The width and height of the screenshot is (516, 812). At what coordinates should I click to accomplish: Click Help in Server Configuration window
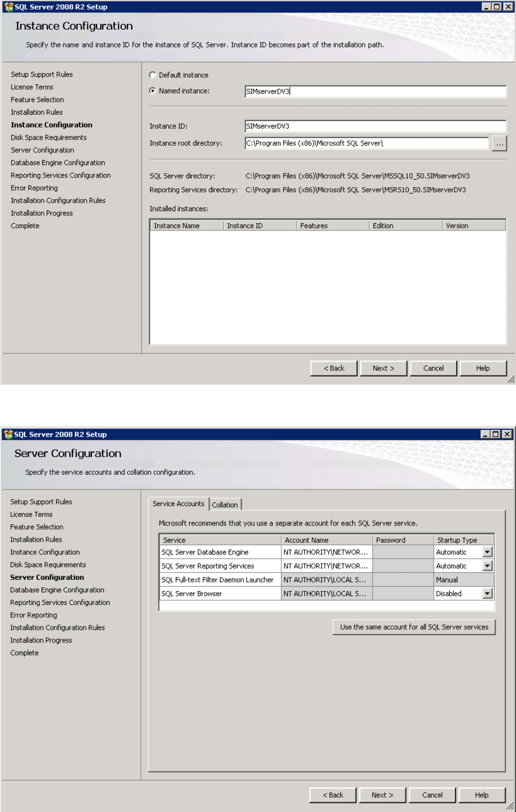pos(482,795)
